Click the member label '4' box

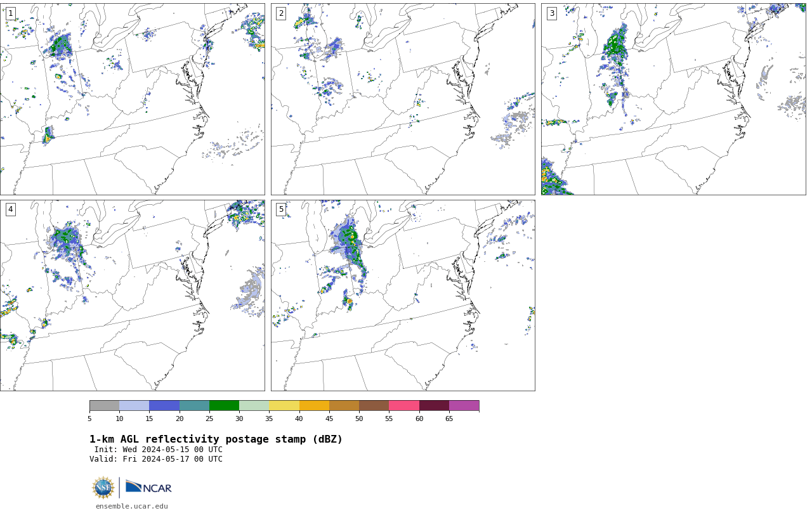click(x=10, y=209)
